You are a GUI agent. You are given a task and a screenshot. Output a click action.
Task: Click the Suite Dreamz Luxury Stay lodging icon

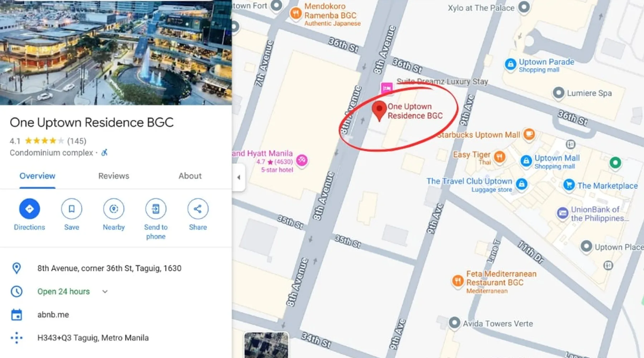pos(387,88)
